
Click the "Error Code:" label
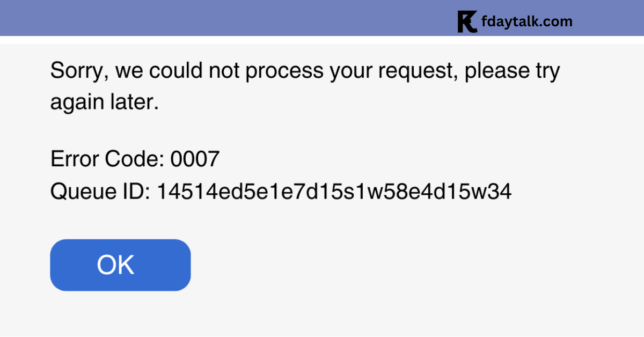coord(107,159)
